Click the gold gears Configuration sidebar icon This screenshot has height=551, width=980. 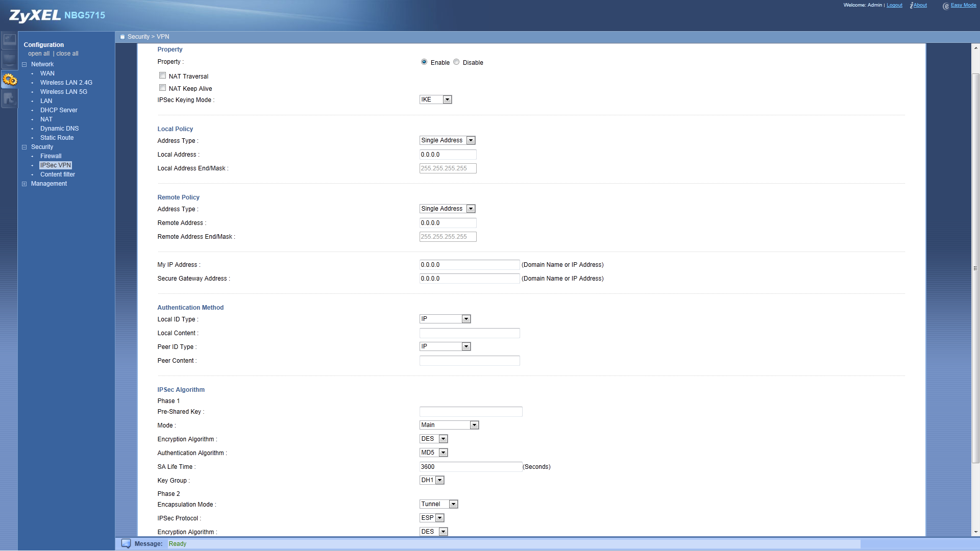[9, 80]
